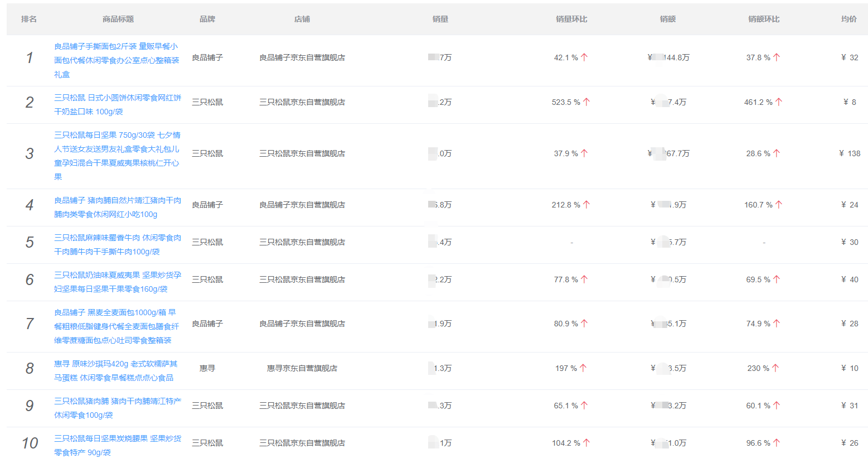The height and width of the screenshot is (463, 868).
Task: Click rank number 1
Action: 30,57
